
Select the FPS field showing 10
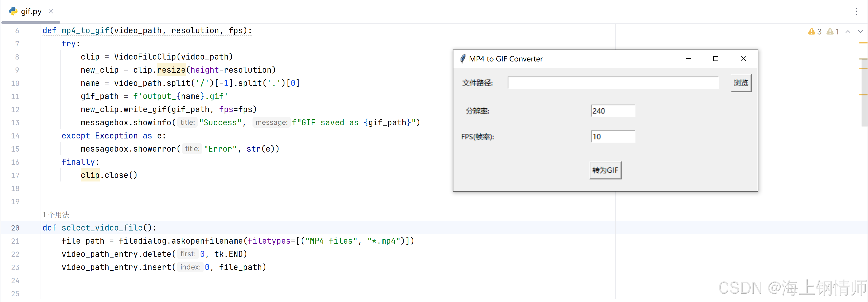point(613,136)
